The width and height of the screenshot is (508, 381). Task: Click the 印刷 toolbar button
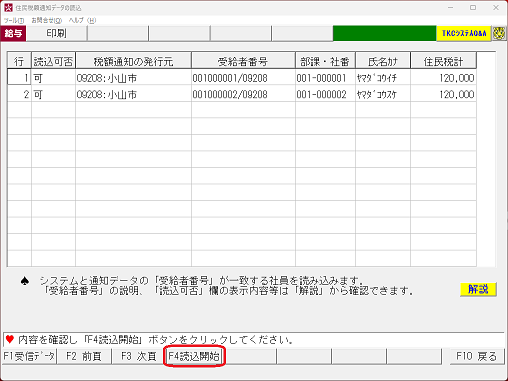tap(57, 33)
